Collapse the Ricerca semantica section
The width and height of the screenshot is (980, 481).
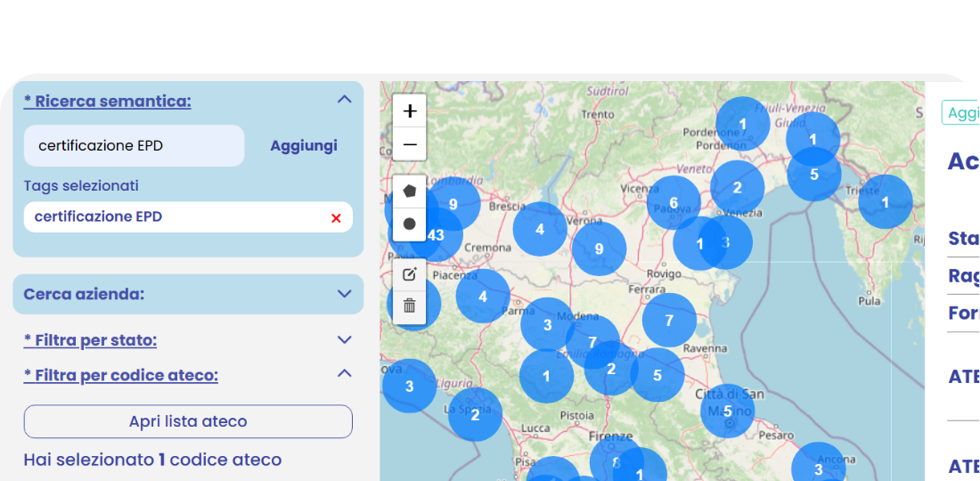[345, 100]
